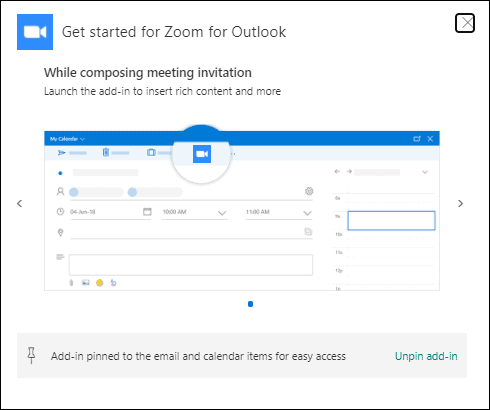The height and width of the screenshot is (410, 490).
Task: Click the trash discard icon in illustration
Action: [x=106, y=152]
